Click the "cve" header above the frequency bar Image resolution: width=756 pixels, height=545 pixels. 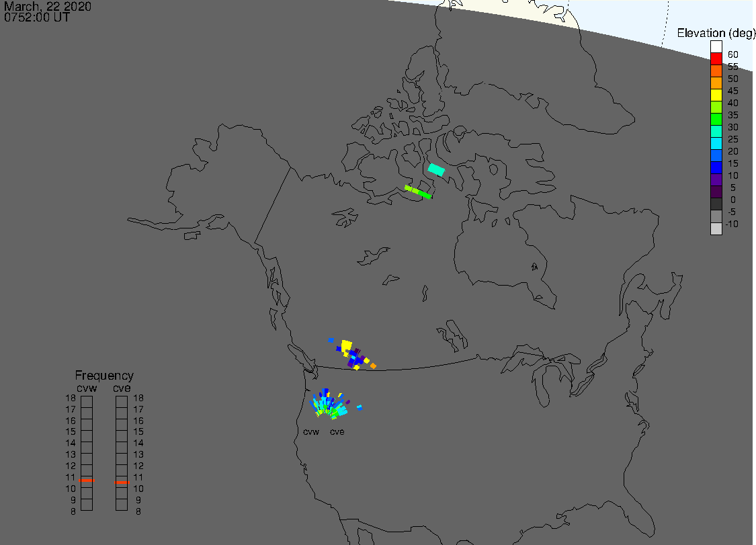(122, 388)
